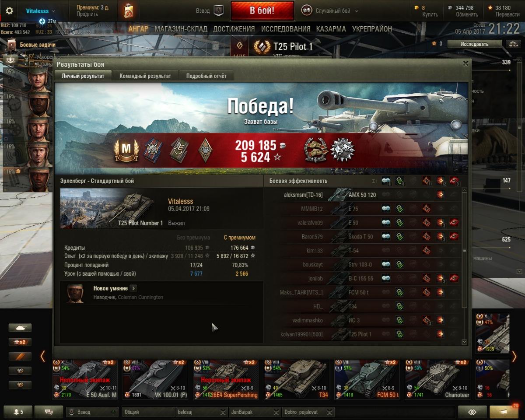Select the tank type filter icon
Screen dimensions: 525x420
coord(20,328)
